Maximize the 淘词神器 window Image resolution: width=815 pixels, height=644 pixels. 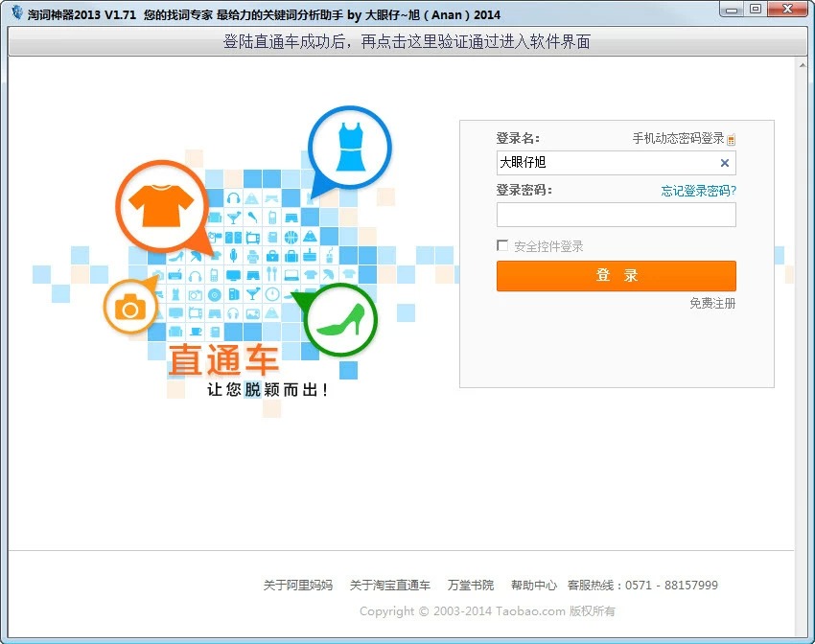pyautogui.click(x=756, y=10)
